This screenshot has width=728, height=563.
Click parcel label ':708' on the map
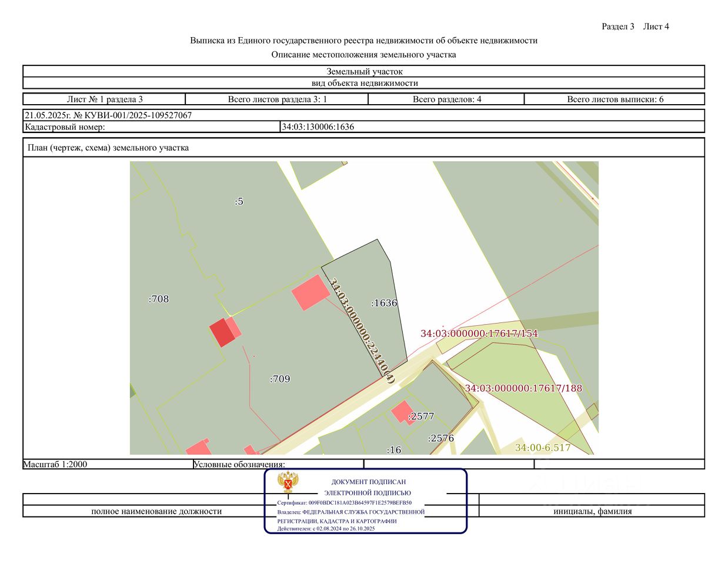click(158, 299)
